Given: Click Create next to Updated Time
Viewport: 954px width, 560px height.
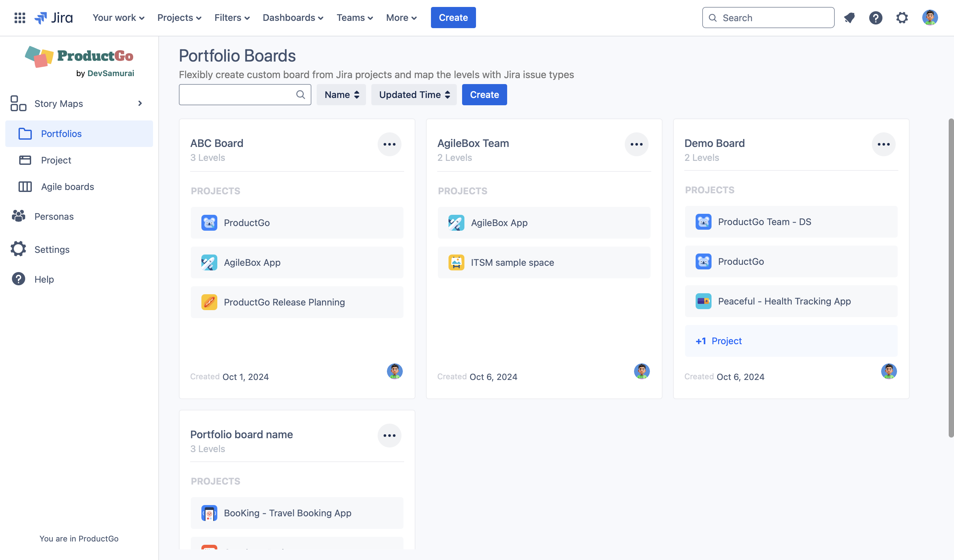Looking at the screenshot, I should (484, 95).
